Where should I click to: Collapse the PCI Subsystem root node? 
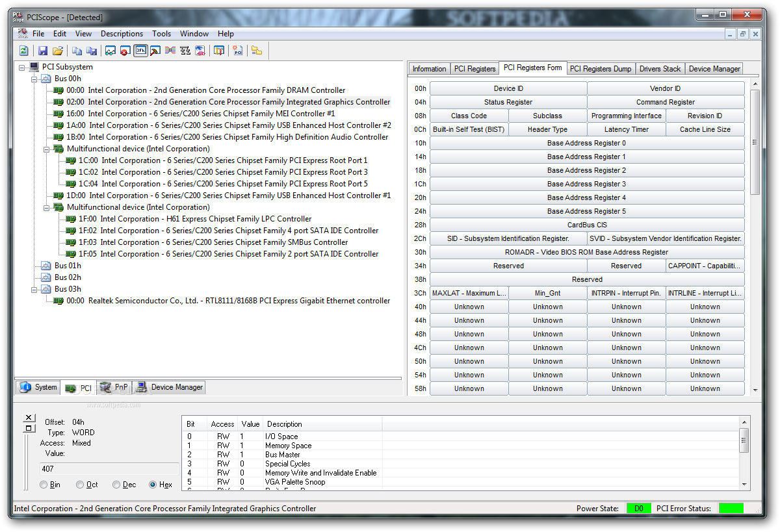22,67
